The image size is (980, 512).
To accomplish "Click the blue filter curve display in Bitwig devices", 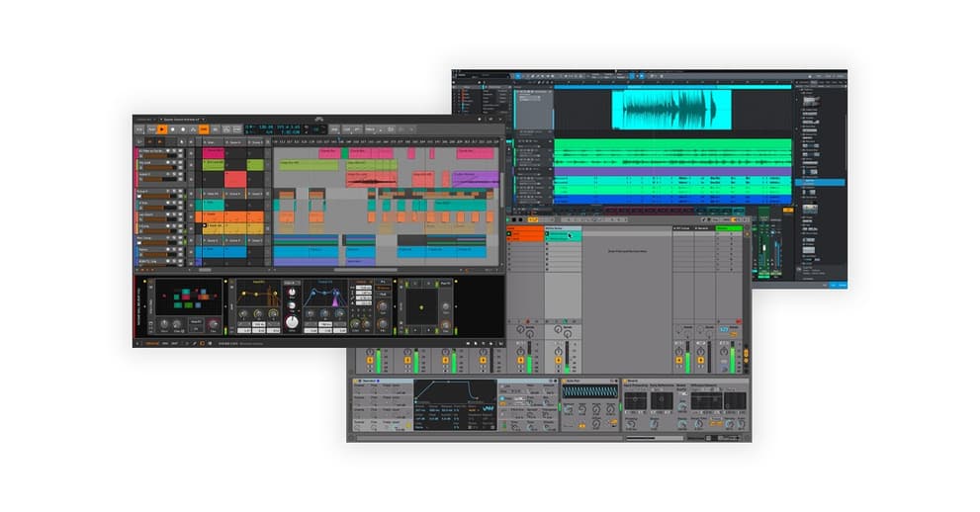I will click(x=324, y=295).
